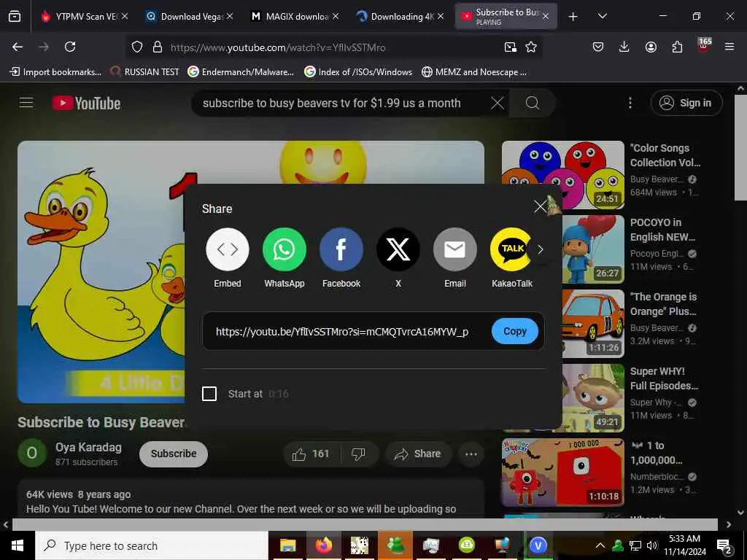
Task: Share to X
Action: (398, 249)
